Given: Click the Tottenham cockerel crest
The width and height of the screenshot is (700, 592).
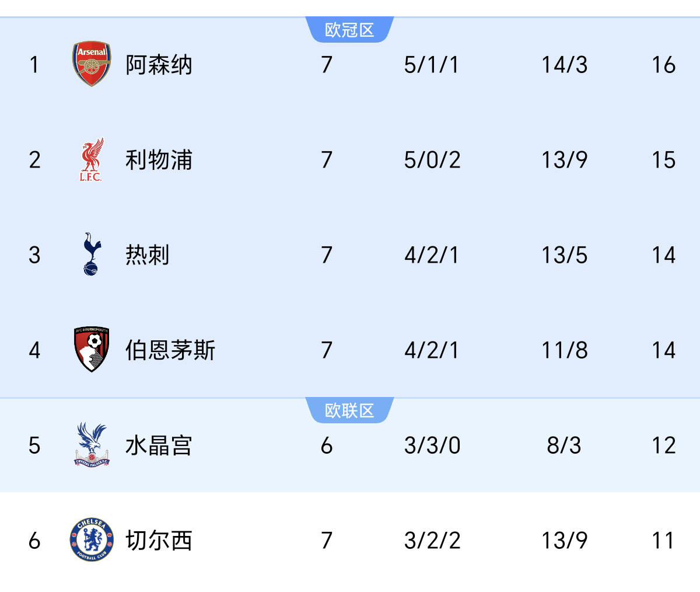Looking at the screenshot, I should click(91, 254).
